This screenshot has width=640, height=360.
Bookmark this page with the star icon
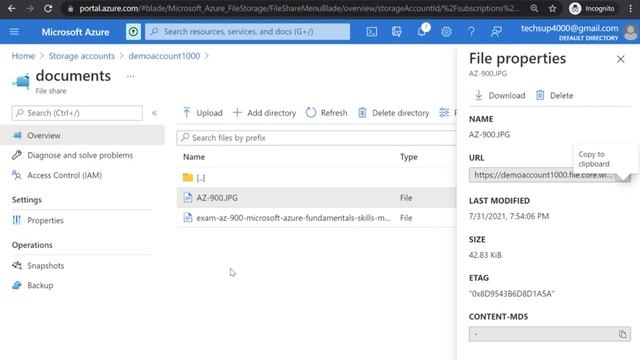point(552,9)
